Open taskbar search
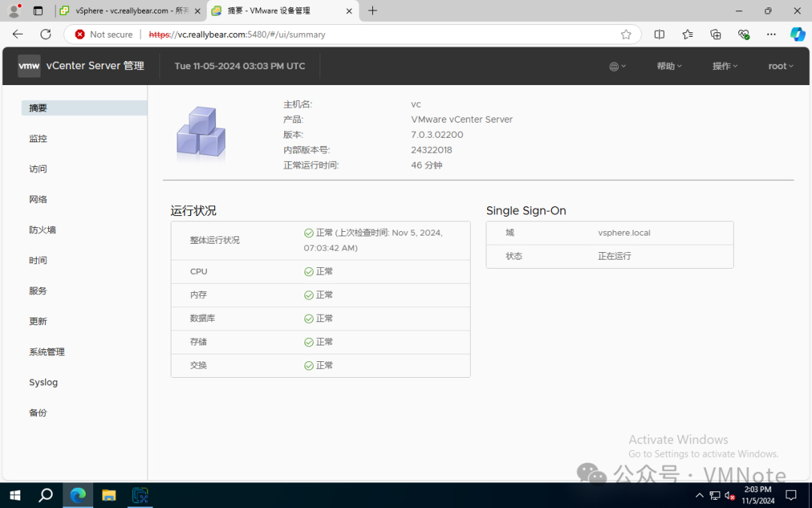 pos(46,495)
